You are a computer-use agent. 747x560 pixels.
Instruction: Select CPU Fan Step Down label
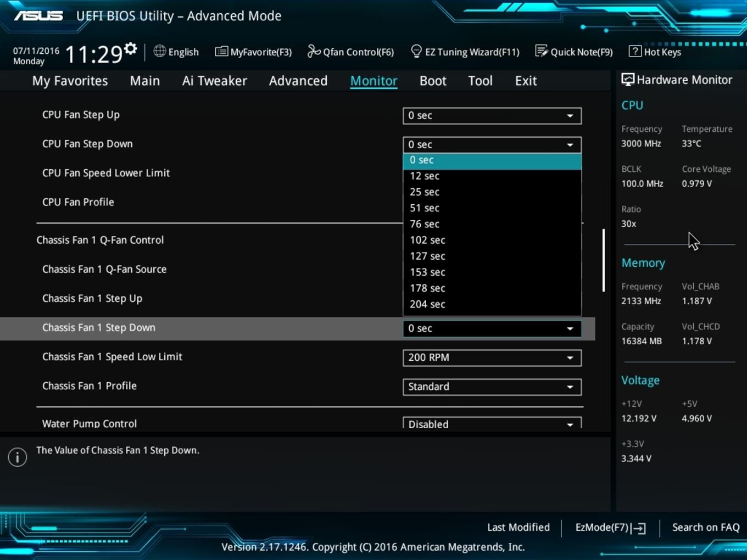pos(87,144)
